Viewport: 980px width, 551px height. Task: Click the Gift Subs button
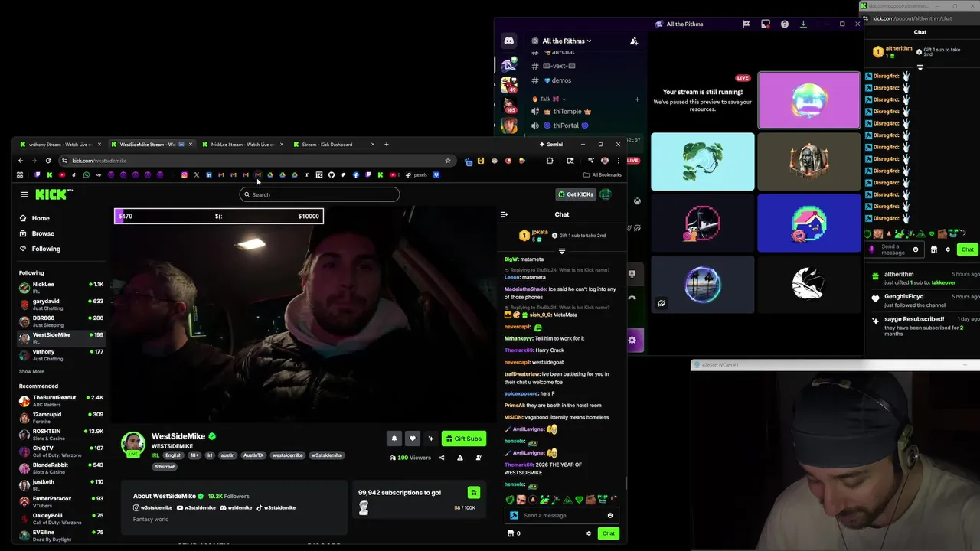coord(464,439)
